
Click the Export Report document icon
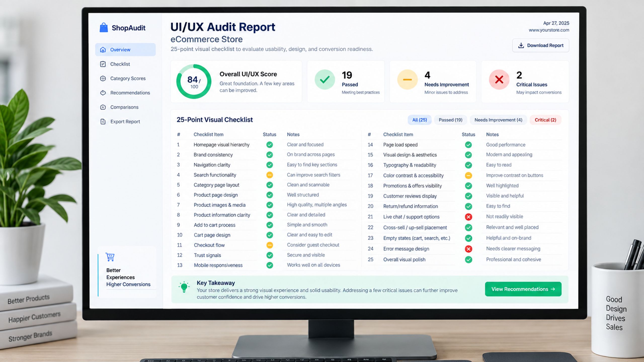[x=103, y=121]
